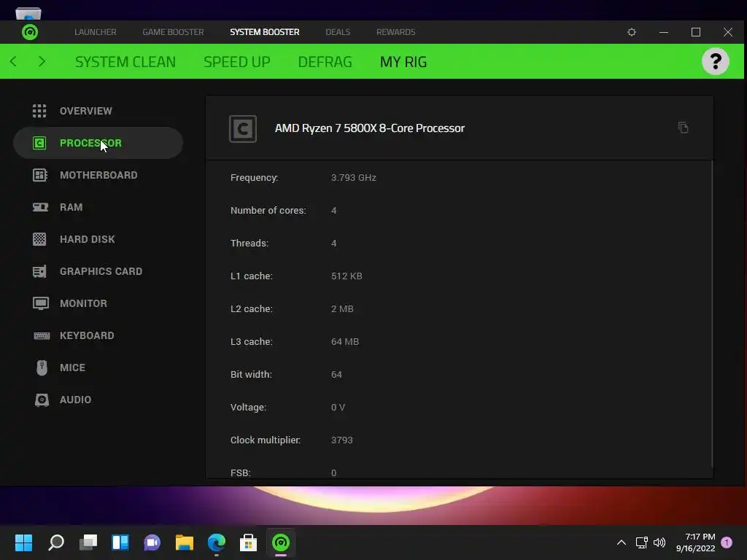
Task: Select the Processor sidebar icon
Action: (39, 143)
